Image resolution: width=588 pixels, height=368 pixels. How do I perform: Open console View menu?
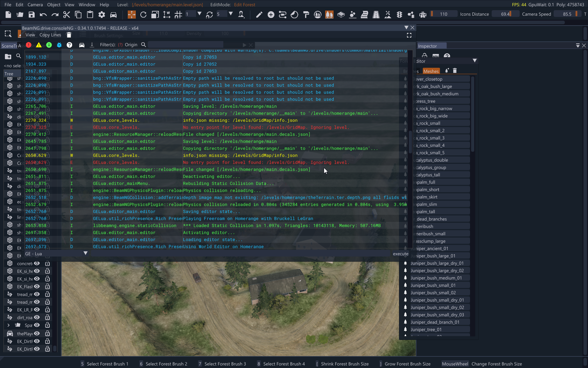(x=30, y=35)
